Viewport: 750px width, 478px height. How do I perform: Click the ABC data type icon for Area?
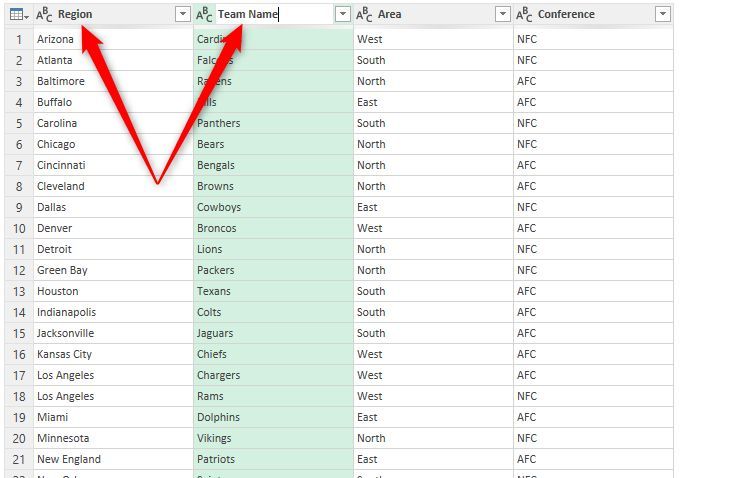[x=364, y=14]
